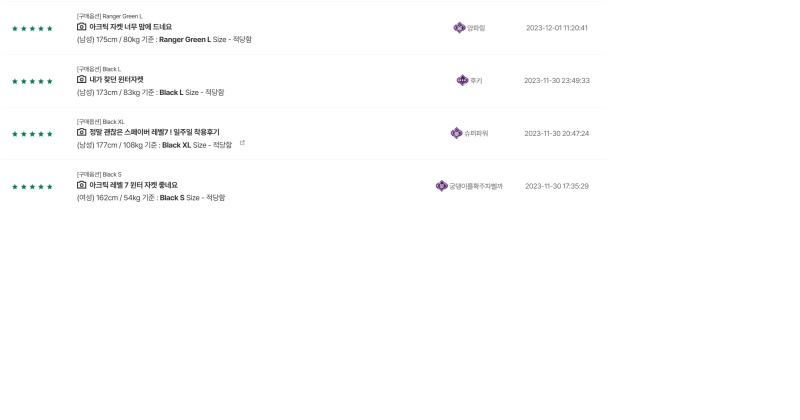Viewport: 800px width, 420px height.
Task: Open review titled 내가 찾던 윈터자켓
Action: point(117,80)
